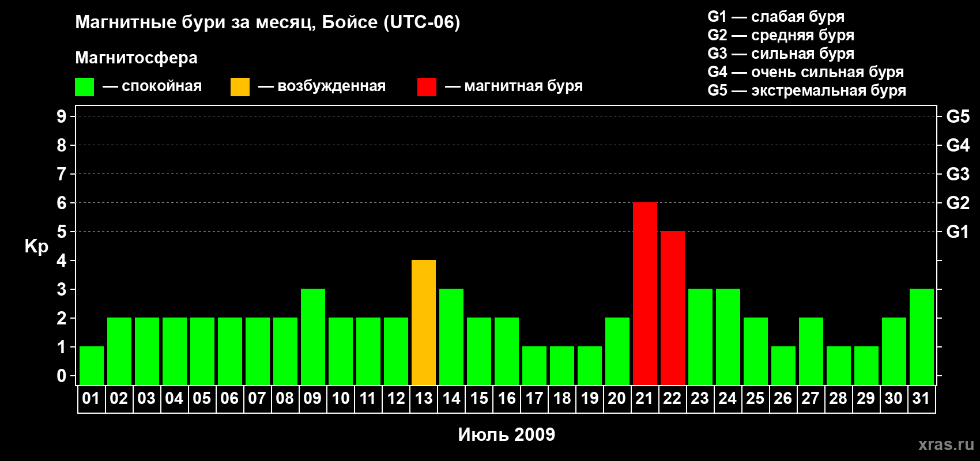Viewport: 980px width, 461px height.
Task: Click the G3 right axis label
Action: (958, 174)
